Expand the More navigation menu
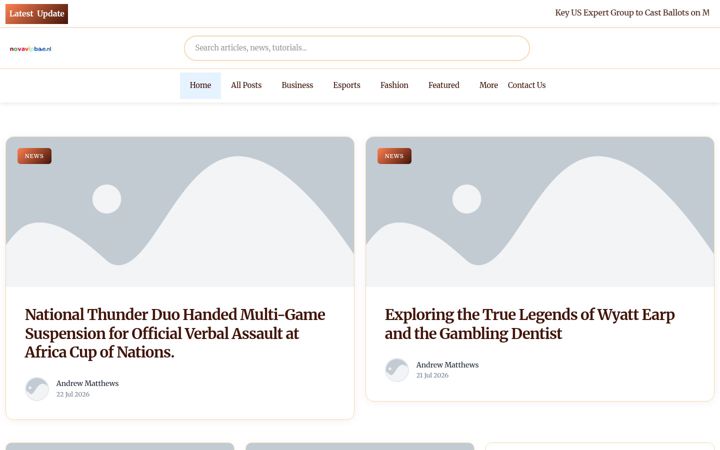The image size is (720, 450). 489,85
